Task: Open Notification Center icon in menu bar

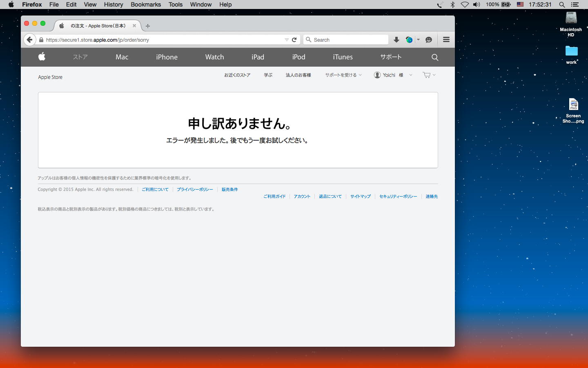Action: [x=575, y=4]
